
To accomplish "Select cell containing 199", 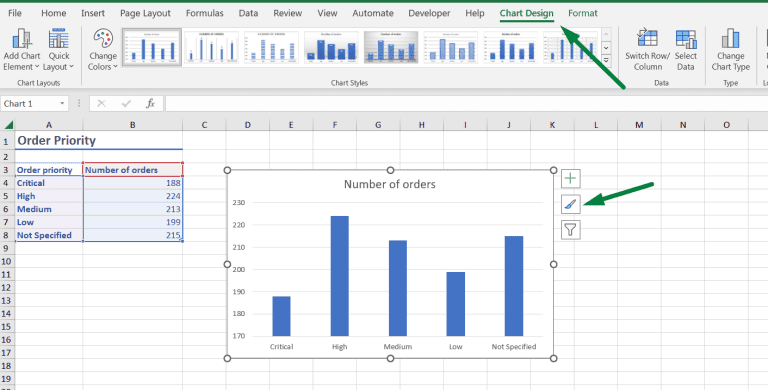I will [x=133, y=222].
